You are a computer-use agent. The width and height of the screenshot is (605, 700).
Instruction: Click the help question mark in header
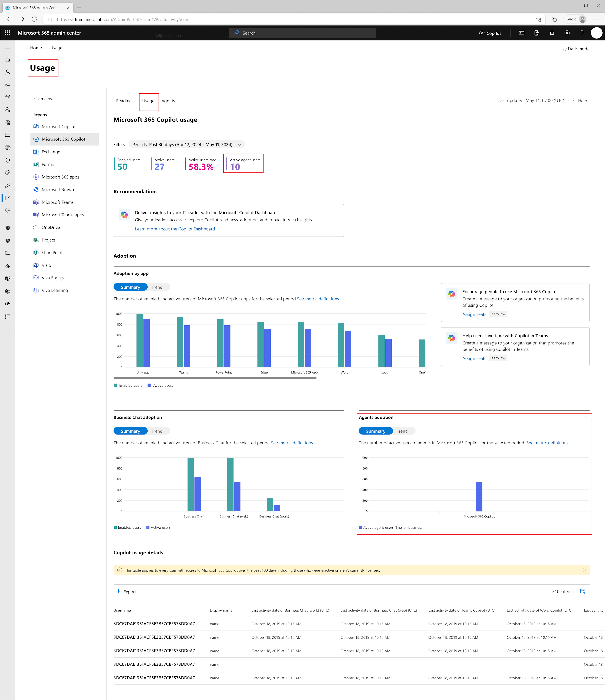pyautogui.click(x=582, y=33)
